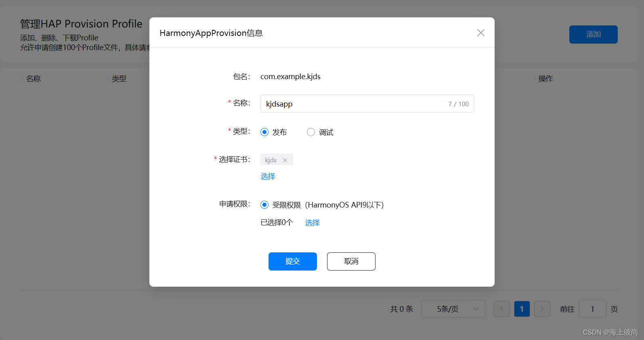Click the 已选择0个 text
Screen dimensions: 644x340
pyautogui.click(x=277, y=222)
